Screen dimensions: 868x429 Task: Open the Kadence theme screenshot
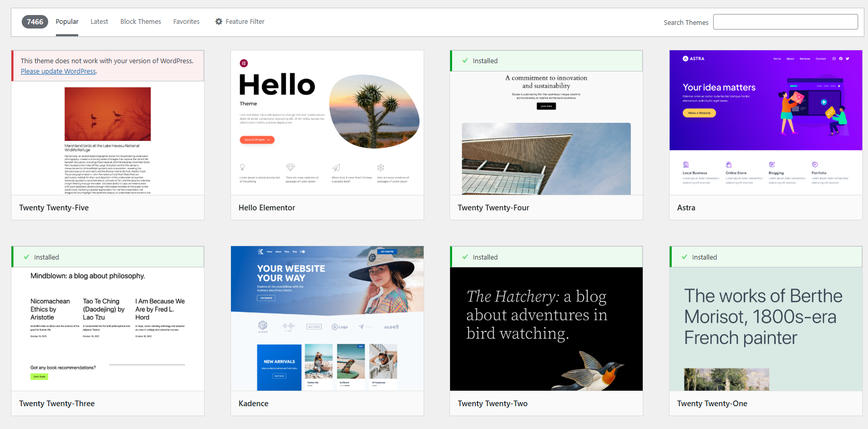click(x=327, y=319)
